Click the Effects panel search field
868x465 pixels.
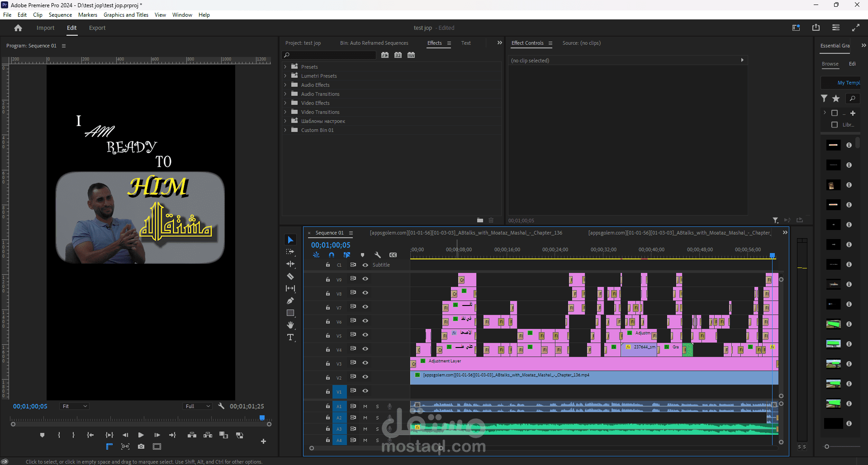tap(329, 55)
